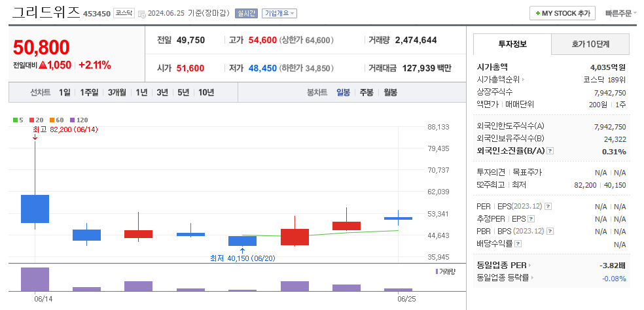Click the 52주최고 value 82,200
This screenshot has height=310, width=644.
pyautogui.click(x=585, y=185)
